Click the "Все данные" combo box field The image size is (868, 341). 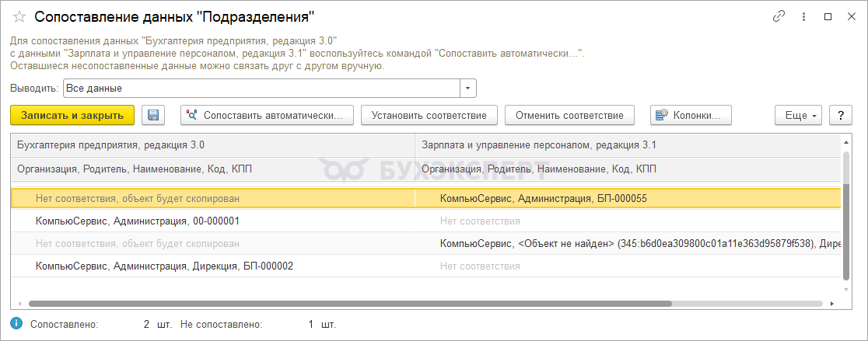[261, 88]
